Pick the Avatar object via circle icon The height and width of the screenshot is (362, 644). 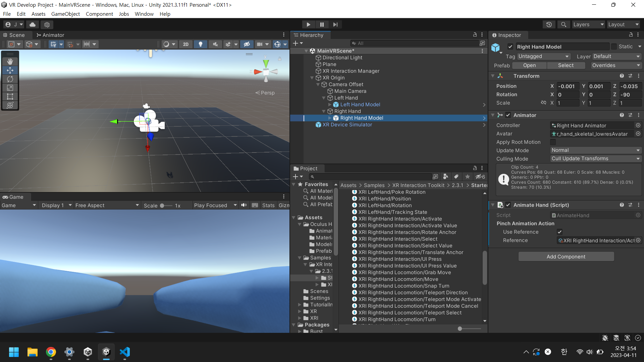tap(638, 134)
